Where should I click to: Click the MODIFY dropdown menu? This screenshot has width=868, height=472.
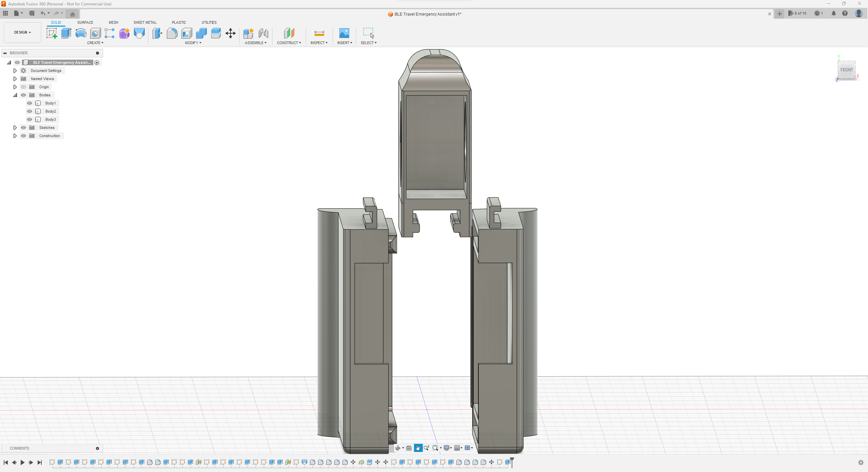(192, 43)
